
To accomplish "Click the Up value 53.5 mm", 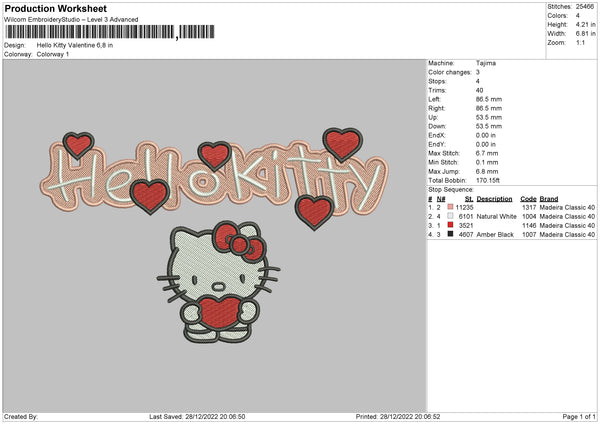I will point(489,117).
